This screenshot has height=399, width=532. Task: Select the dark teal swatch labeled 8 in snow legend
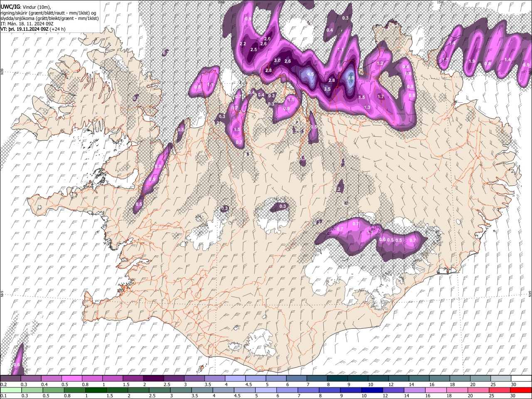click(x=337, y=378)
